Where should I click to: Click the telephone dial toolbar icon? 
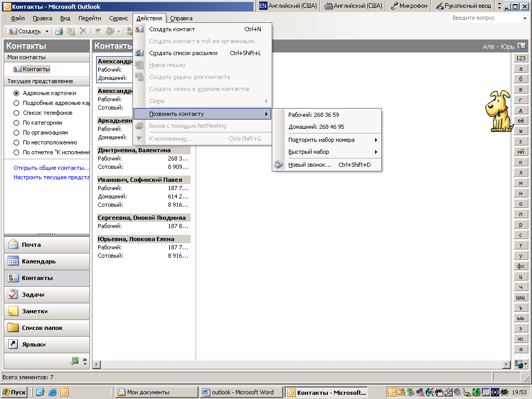click(110, 31)
